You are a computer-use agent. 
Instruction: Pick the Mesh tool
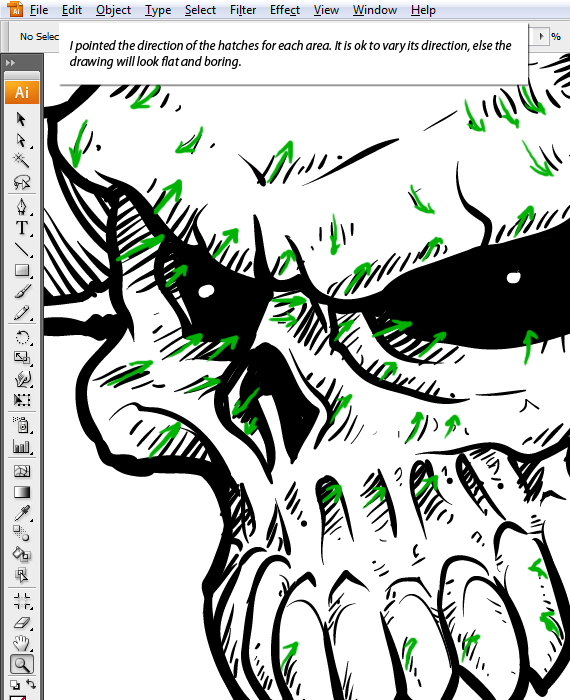click(21, 471)
